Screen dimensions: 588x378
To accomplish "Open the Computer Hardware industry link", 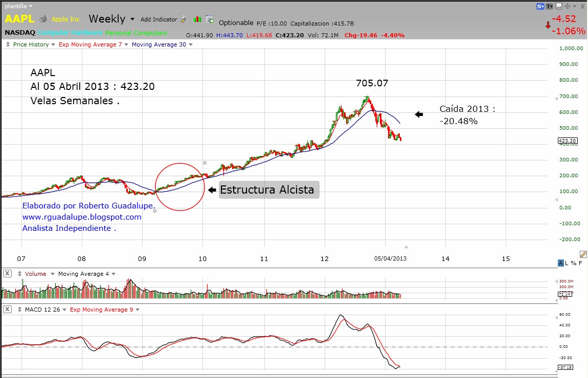I will click(70, 33).
